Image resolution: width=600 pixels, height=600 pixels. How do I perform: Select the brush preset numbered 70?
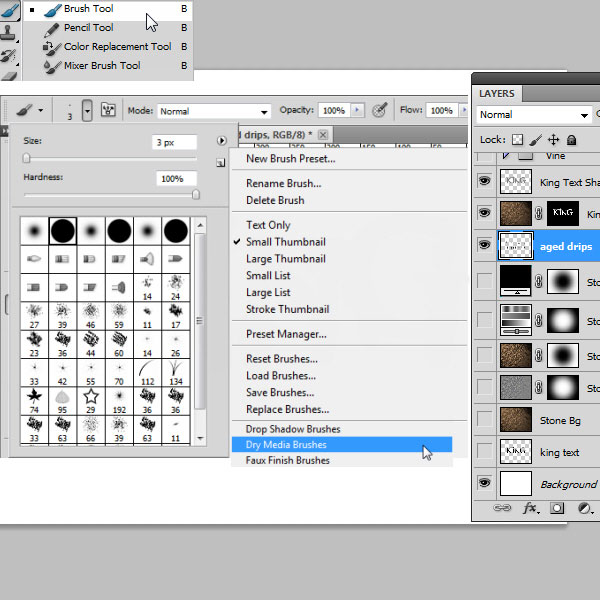[x=119, y=372]
